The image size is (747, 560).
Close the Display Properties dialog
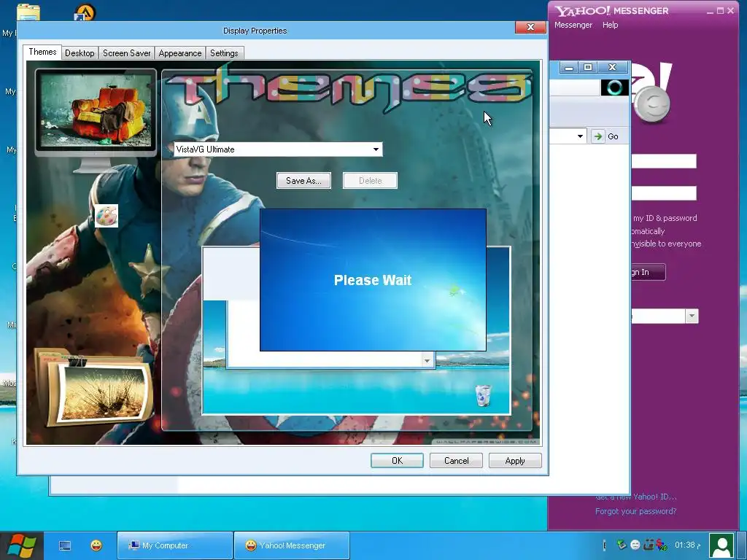coord(530,27)
